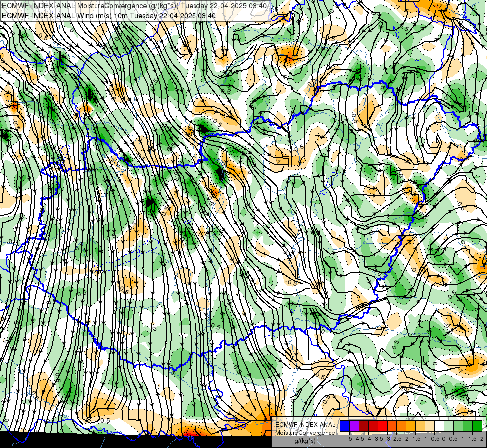
Task: Click the pale peach swatch between -1 and -0.5
Action: pos(430,426)
